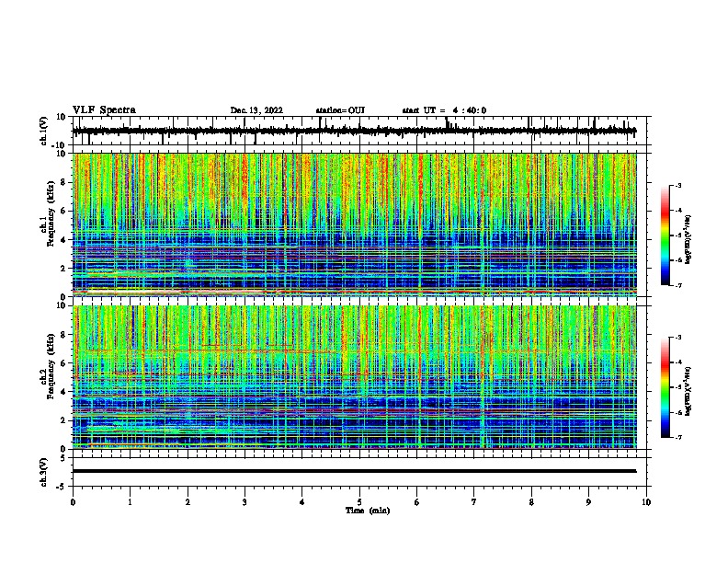Click time axis tick label "8"
Screen dimensions: 728x563
(531, 502)
